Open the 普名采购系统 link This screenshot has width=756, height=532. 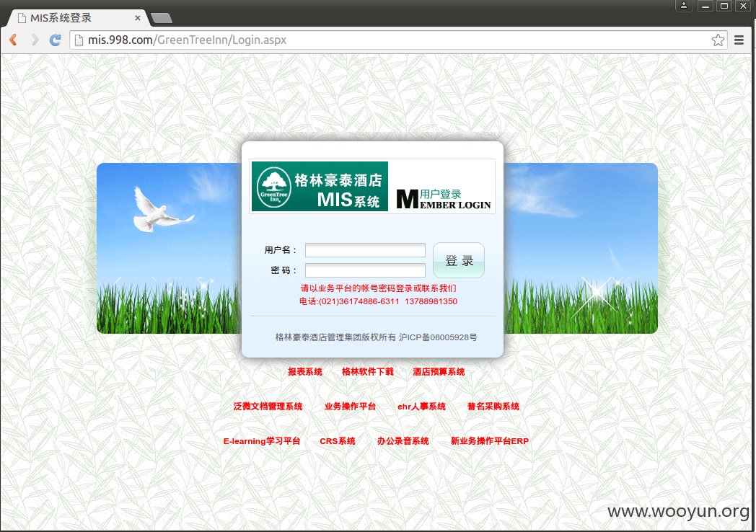click(493, 407)
